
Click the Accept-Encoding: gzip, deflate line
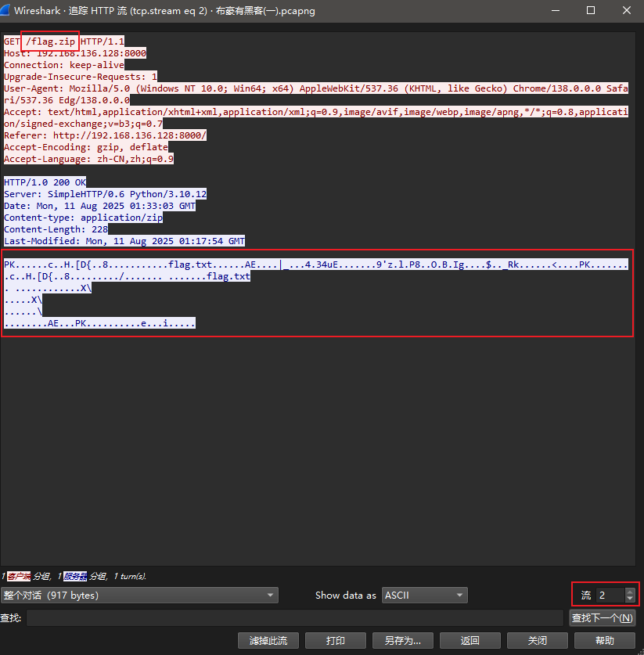coord(86,147)
